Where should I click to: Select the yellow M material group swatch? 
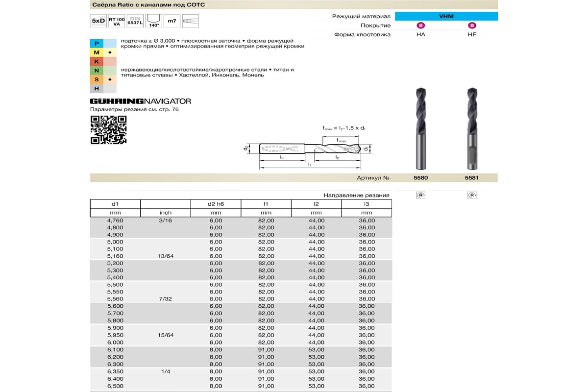click(x=97, y=52)
